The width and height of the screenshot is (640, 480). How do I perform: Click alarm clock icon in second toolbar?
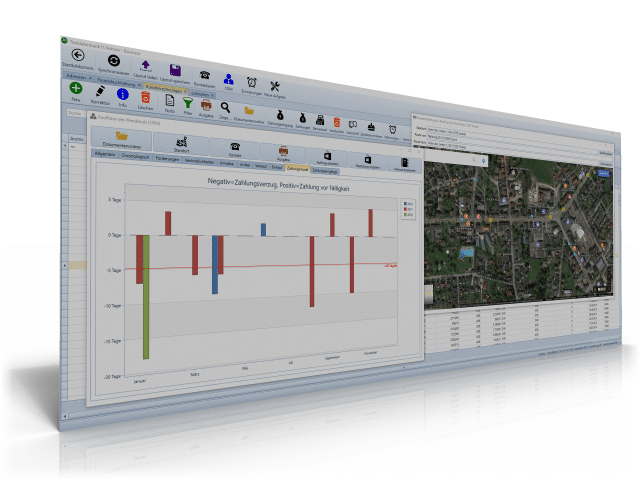click(392, 129)
